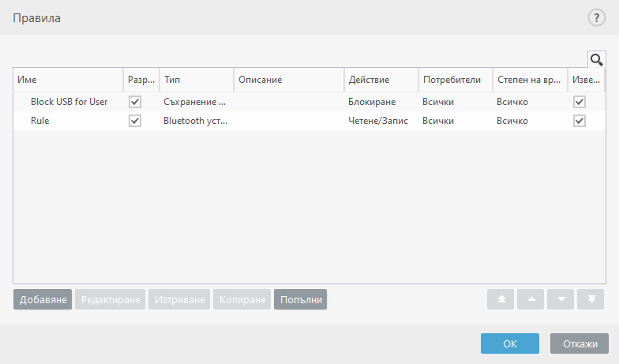
Task: Click the Изтриване button
Action: coord(179,299)
